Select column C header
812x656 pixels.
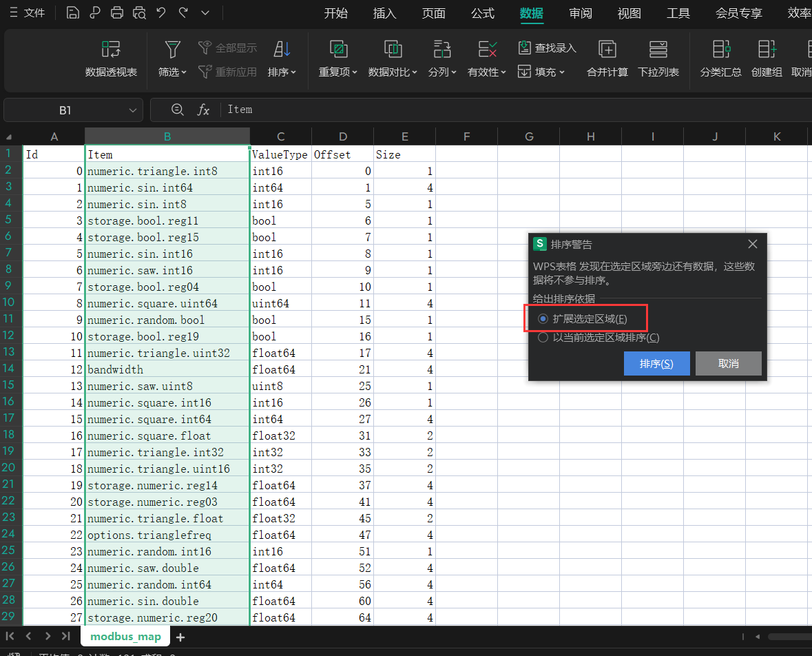[x=281, y=137]
